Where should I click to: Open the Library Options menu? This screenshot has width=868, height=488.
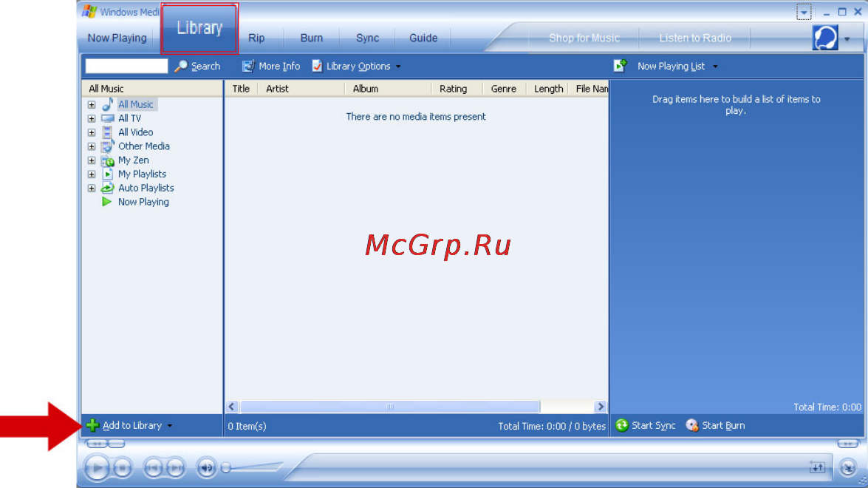point(358,66)
